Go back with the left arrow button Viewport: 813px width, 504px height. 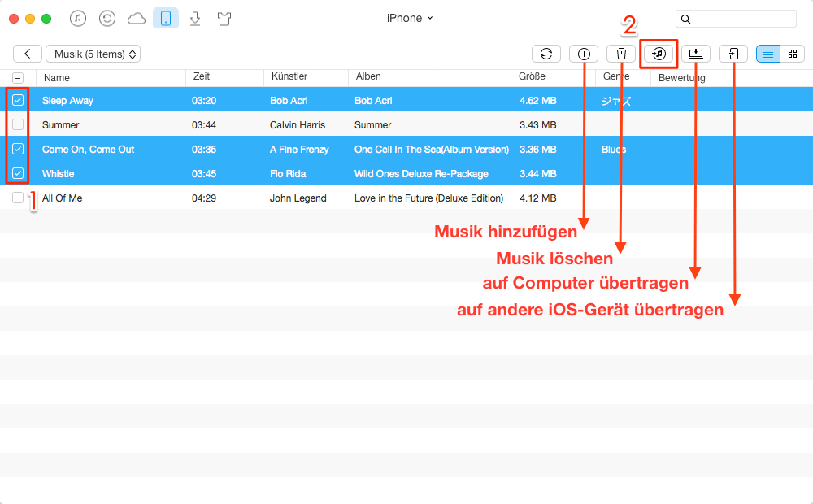[x=28, y=54]
